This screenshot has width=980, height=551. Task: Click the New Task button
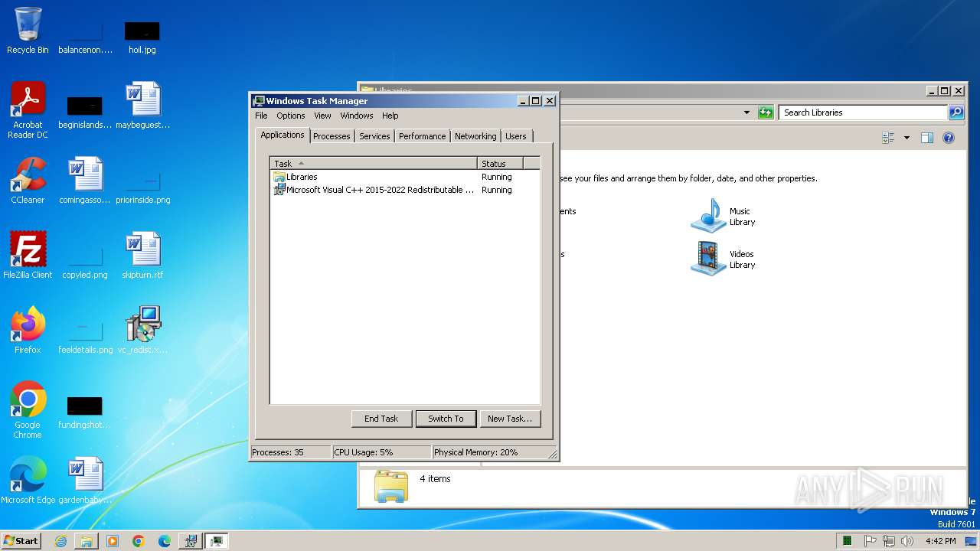[510, 419]
